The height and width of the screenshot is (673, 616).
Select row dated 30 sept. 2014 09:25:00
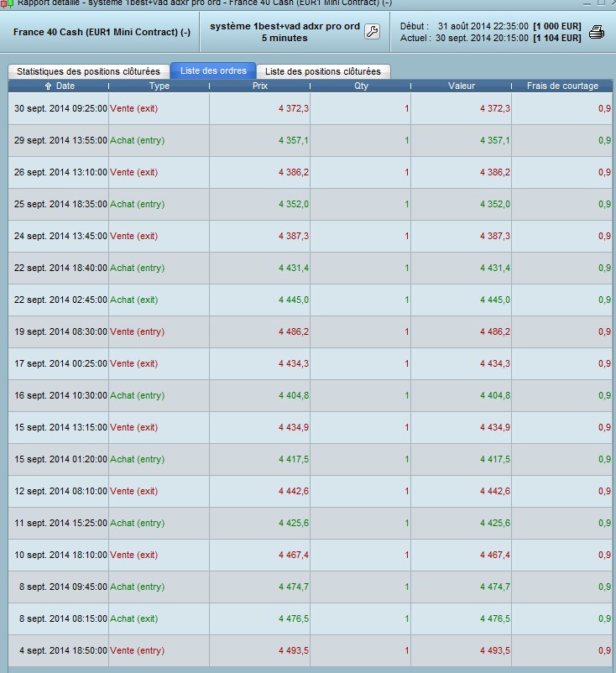pos(310,108)
